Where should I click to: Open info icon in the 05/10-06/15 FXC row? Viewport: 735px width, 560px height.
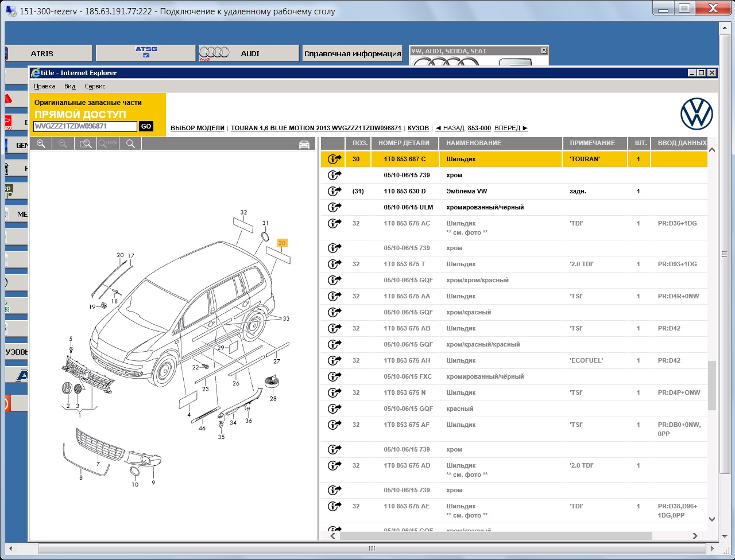click(334, 376)
